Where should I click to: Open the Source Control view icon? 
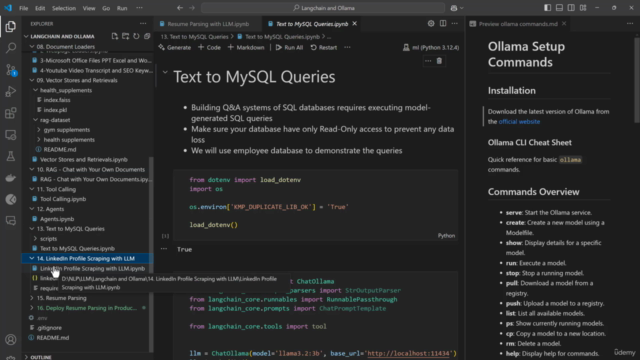coord(11,70)
